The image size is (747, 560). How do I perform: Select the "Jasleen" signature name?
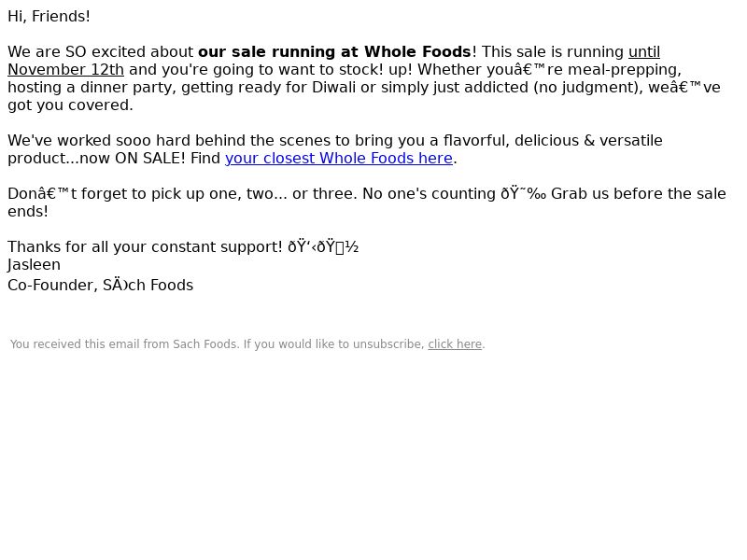point(34,265)
